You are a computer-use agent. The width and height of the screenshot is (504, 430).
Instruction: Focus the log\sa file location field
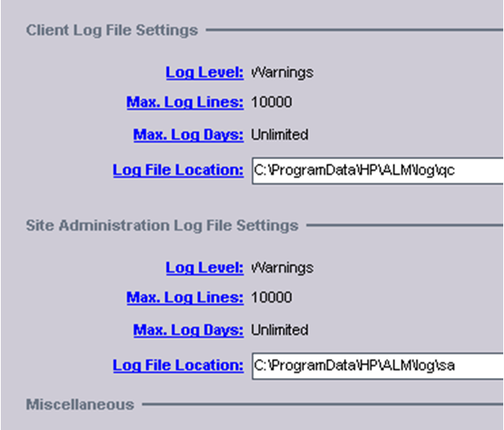(376, 366)
